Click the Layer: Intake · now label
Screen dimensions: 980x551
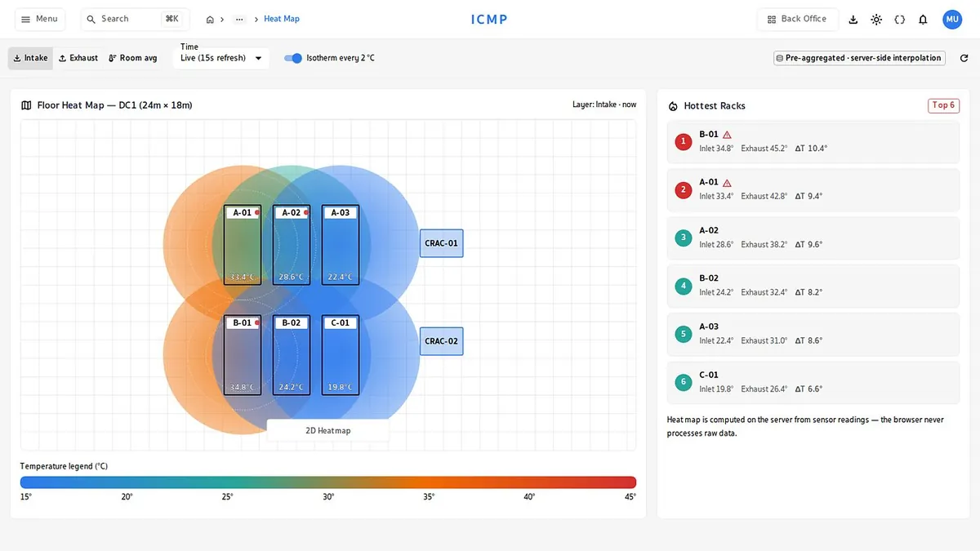click(604, 104)
